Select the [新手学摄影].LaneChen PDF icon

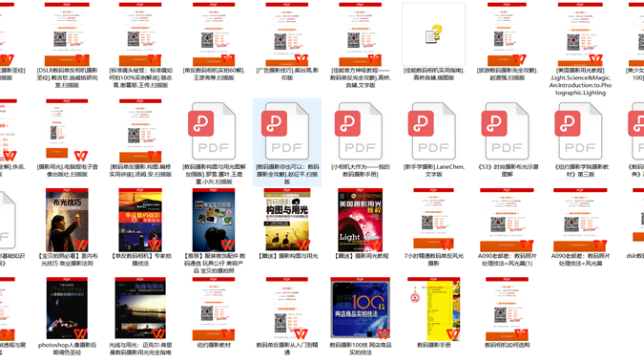pos(433,131)
